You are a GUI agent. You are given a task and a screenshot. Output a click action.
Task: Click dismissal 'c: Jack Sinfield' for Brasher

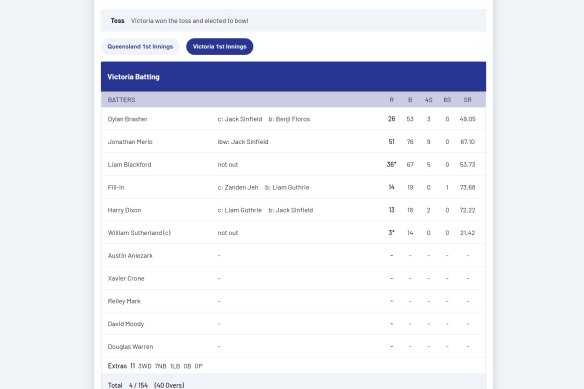tap(240, 119)
